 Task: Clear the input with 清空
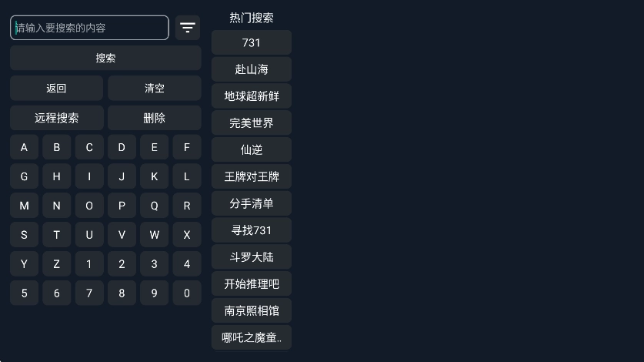[155, 89]
